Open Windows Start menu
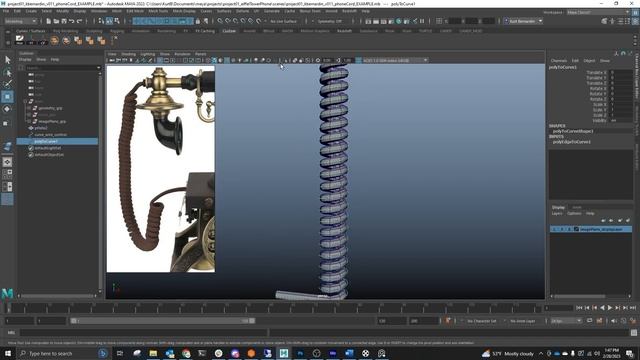640x360 pixels. [8, 353]
